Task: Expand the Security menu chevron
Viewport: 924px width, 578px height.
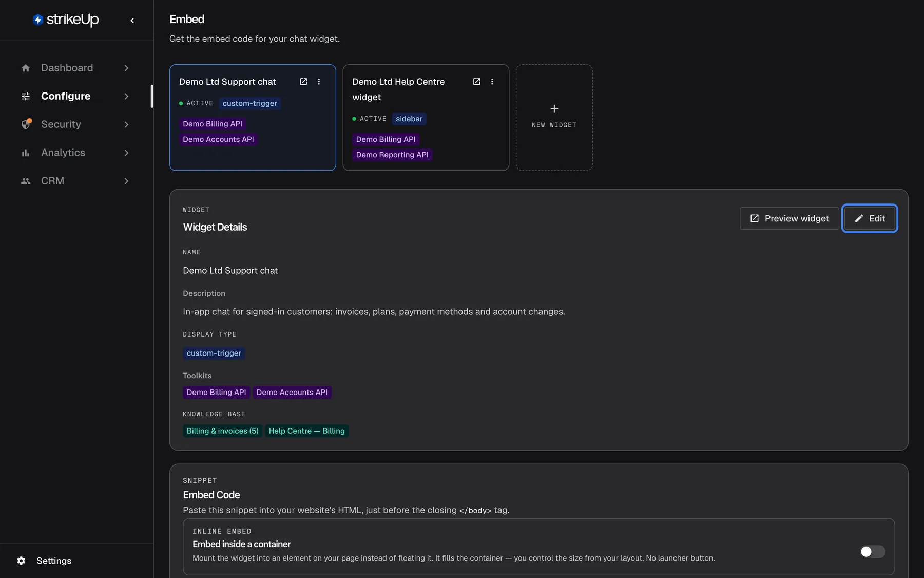Action: tap(126, 124)
